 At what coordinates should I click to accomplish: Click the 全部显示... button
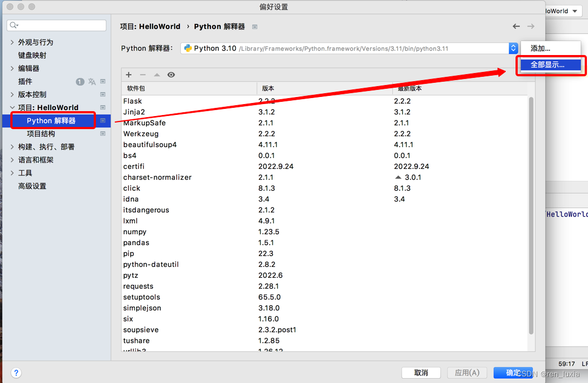click(550, 65)
